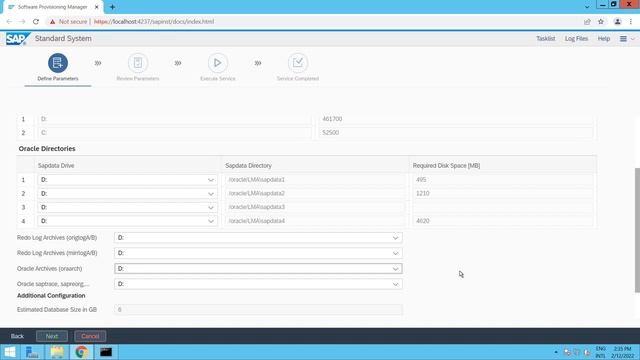Image resolution: width=640 pixels, height=360 pixels.
Task: Click the browser address bar URL
Action: click(x=154, y=22)
